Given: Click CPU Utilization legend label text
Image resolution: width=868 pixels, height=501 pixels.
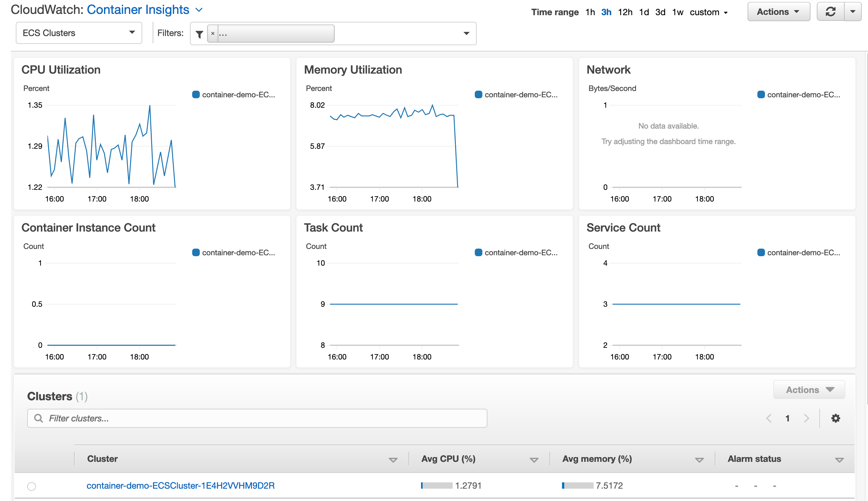Looking at the screenshot, I should (x=239, y=95).
